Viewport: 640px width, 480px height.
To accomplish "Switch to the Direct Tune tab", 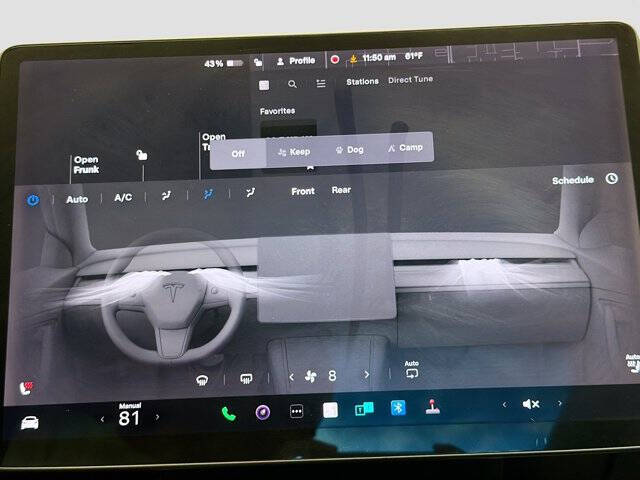I will point(411,80).
